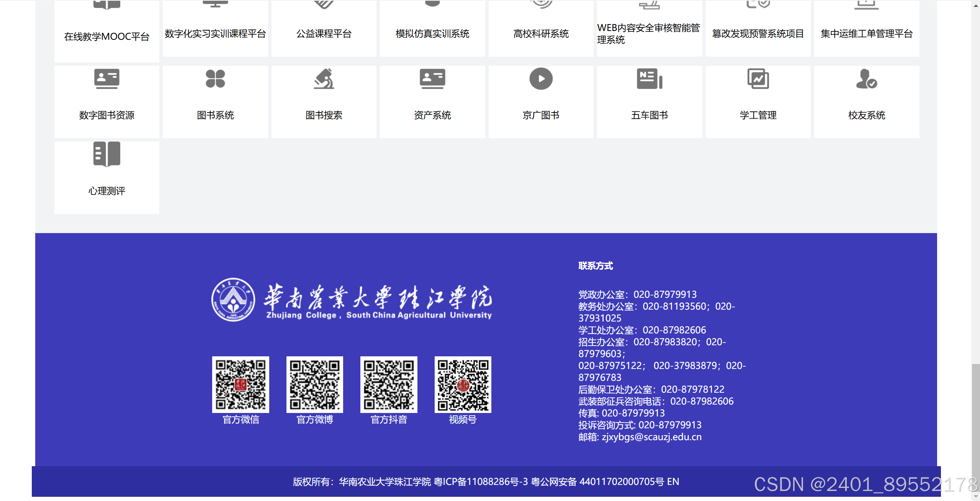Open 集中运维工单管理平台 tile

(x=866, y=34)
